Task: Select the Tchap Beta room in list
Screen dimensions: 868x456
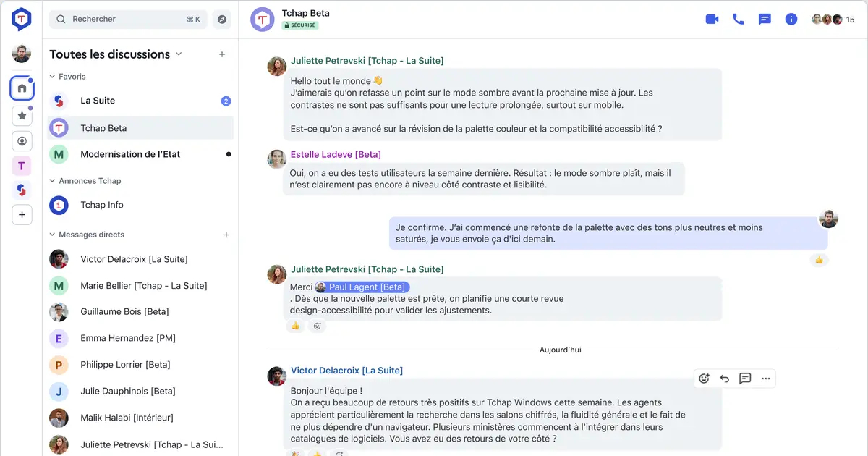Action: (x=140, y=128)
